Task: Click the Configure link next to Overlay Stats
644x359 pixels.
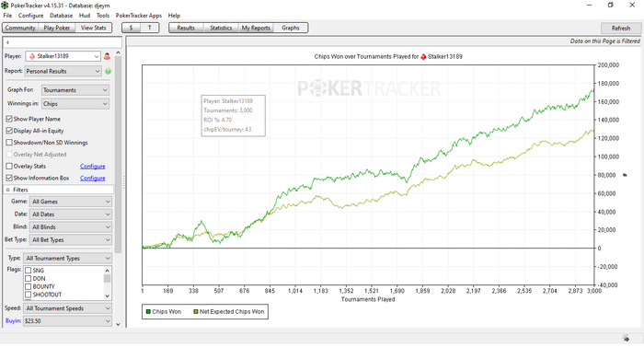Action: click(x=92, y=167)
